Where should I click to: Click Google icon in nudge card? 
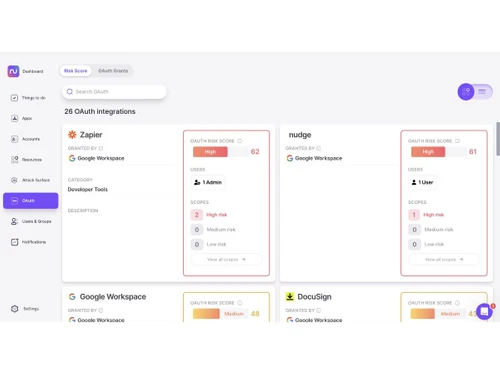290,158
